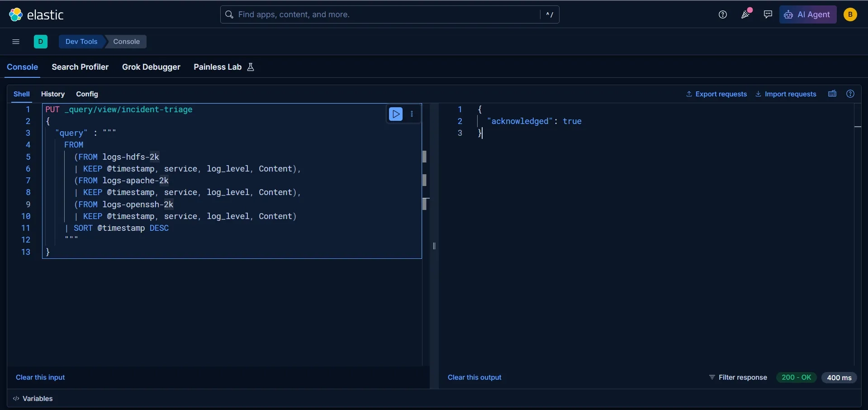
Task: Open request options three-dot menu
Action: click(x=412, y=114)
